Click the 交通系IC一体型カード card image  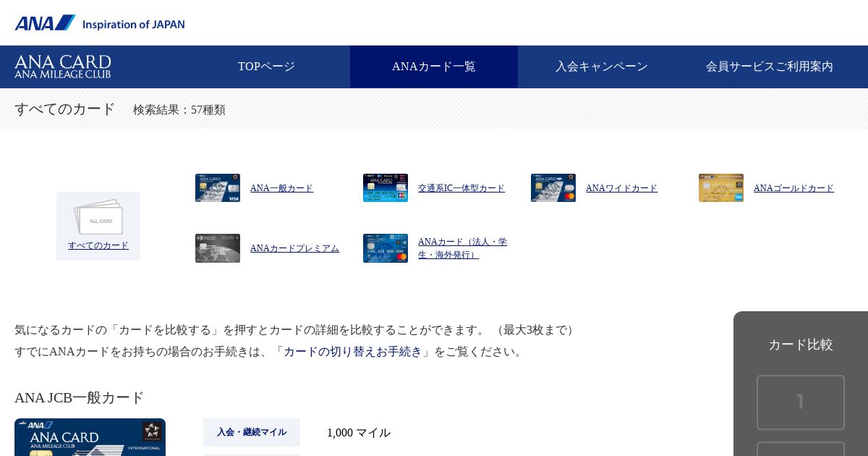pyautogui.click(x=386, y=187)
